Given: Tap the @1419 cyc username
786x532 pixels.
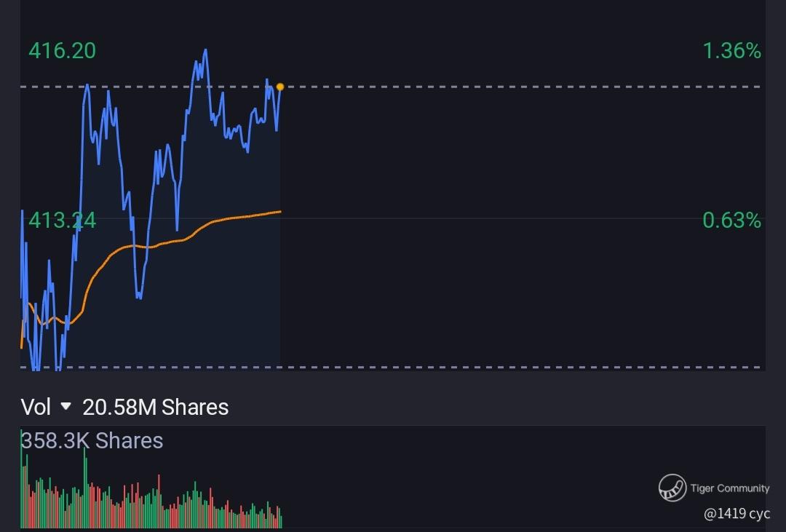Looking at the screenshot, I should 736,514.
